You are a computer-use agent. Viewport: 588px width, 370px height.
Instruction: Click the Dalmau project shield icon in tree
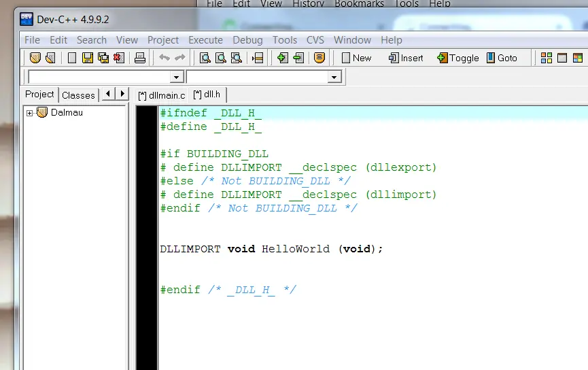tap(42, 112)
